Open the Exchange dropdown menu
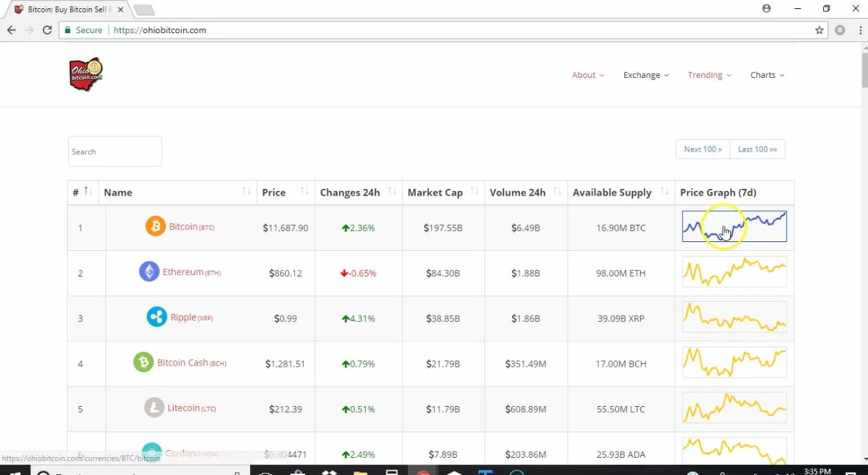 pos(645,75)
